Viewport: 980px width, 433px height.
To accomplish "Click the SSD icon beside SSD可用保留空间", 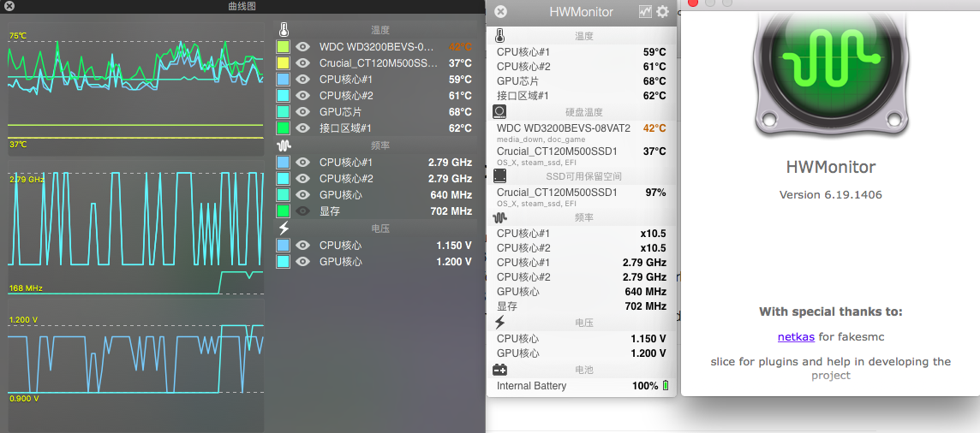I will (x=499, y=176).
